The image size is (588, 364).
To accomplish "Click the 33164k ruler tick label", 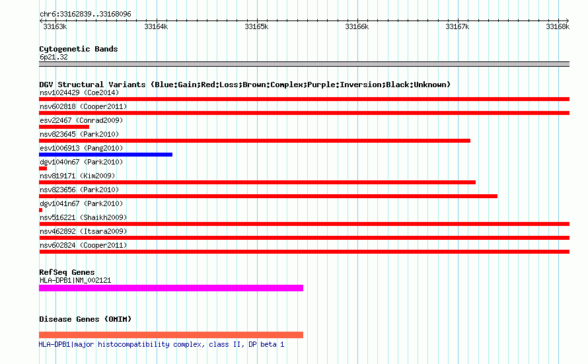I will (156, 26).
